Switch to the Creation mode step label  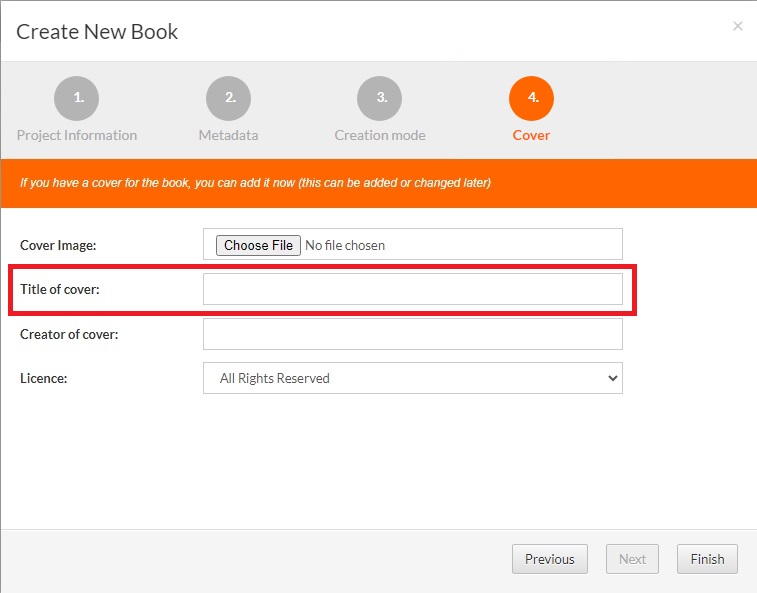(x=380, y=135)
